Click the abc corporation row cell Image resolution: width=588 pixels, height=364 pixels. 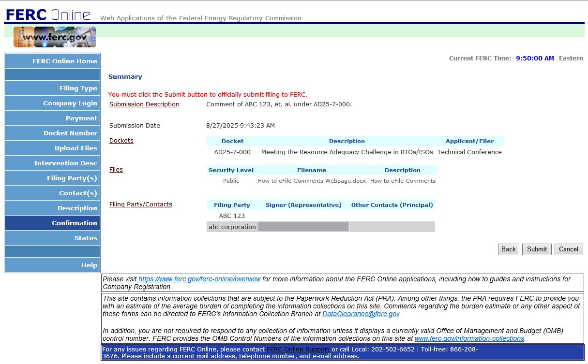[232, 227]
